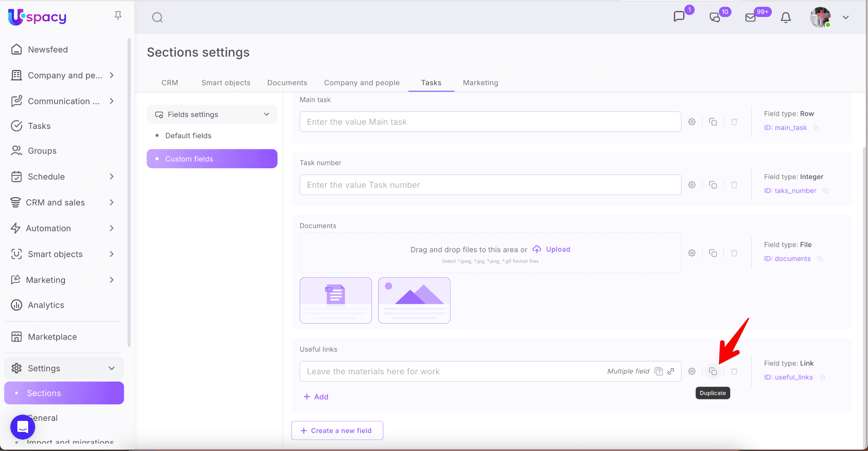The width and height of the screenshot is (868, 451).
Task: Open the support chat bubble
Action: coord(22,427)
